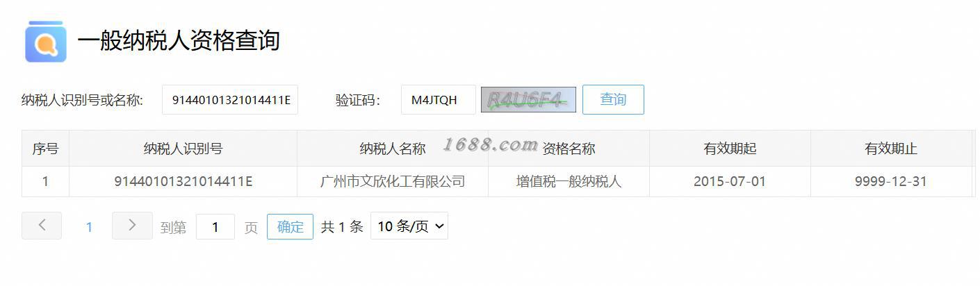Select page number 1 in pagination
The image size is (980, 286).
[x=89, y=227]
